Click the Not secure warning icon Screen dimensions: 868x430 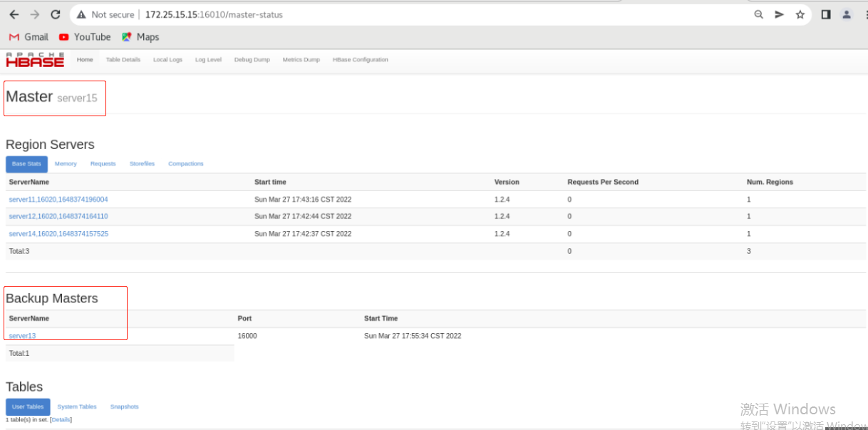point(81,14)
